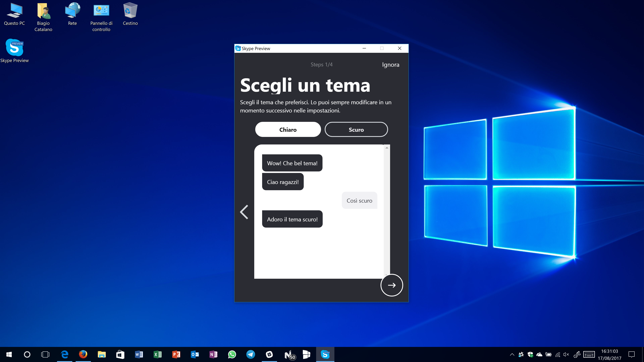The width and height of the screenshot is (644, 362).
Task: Select the Chiaro theme option
Action: pos(288,129)
